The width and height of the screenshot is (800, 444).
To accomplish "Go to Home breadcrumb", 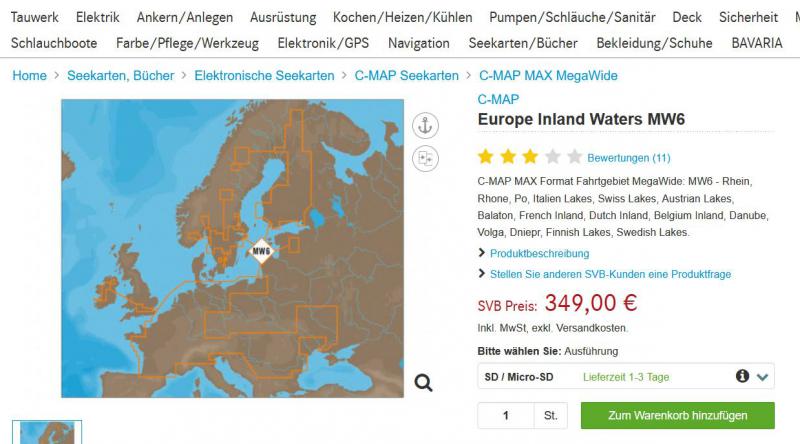I will 30,76.
